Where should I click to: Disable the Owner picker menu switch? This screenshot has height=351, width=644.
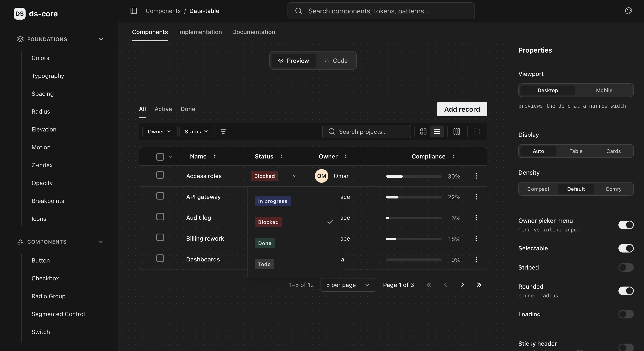[x=626, y=225]
